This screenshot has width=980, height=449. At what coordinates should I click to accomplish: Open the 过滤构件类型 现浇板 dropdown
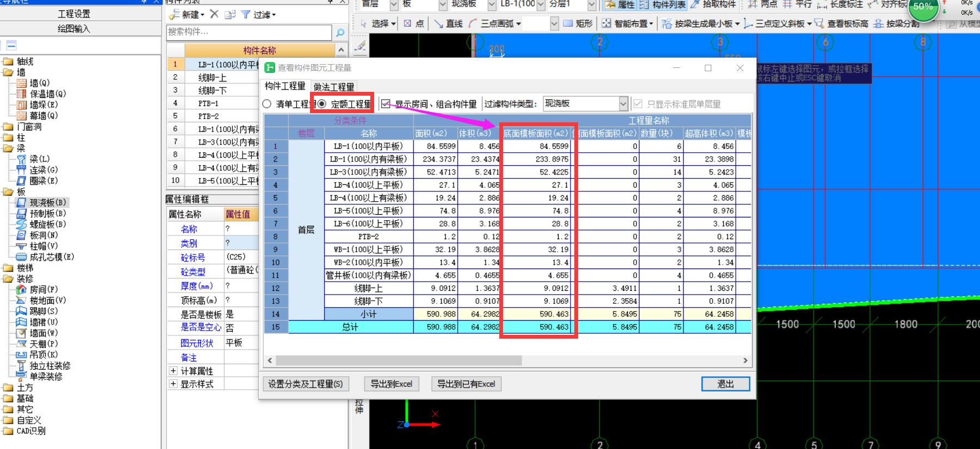point(623,103)
